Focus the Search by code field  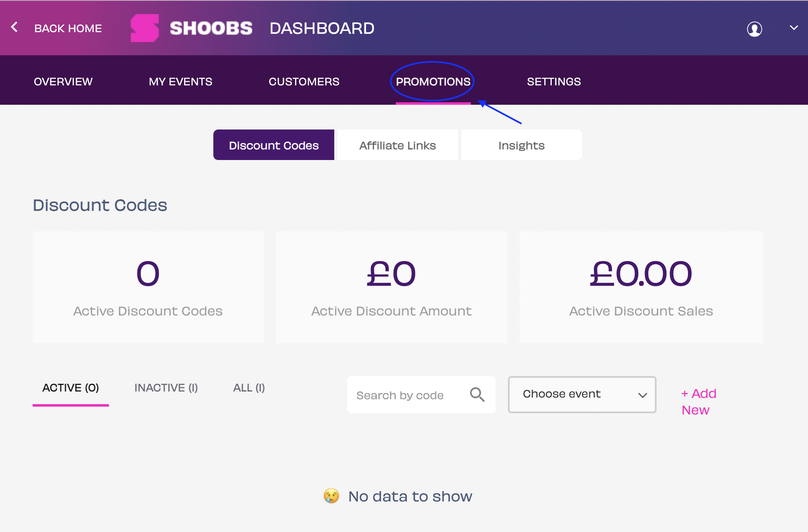(x=421, y=395)
